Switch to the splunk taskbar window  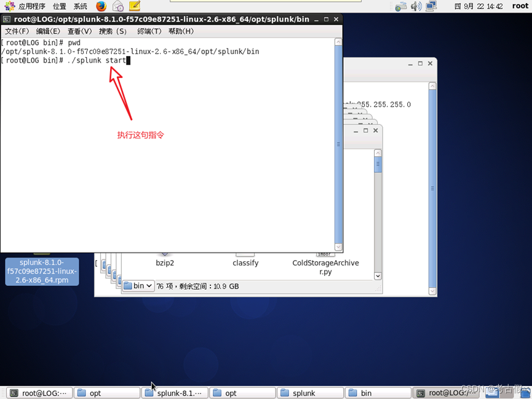click(310, 392)
